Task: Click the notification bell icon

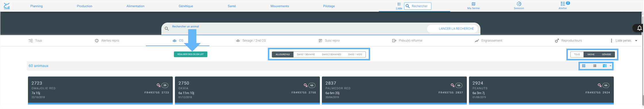Action: 639,28
